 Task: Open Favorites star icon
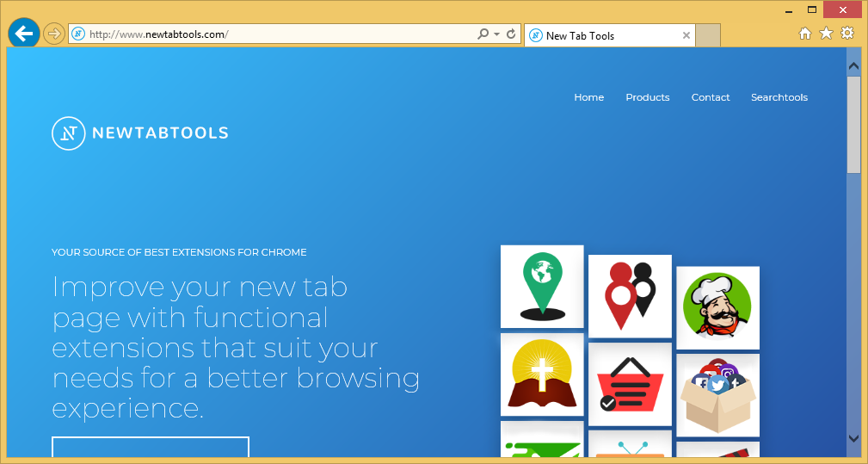(826, 34)
